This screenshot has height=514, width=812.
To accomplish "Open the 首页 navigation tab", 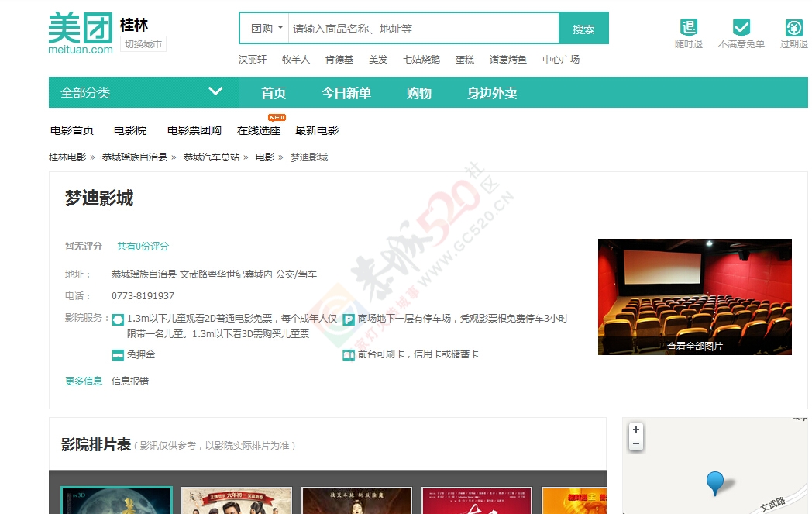I will pos(274,93).
